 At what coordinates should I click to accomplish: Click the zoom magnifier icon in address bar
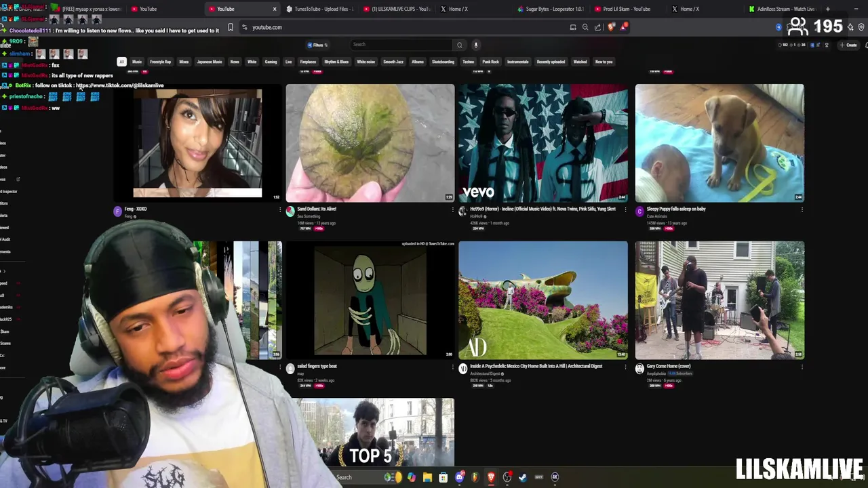[x=585, y=27]
